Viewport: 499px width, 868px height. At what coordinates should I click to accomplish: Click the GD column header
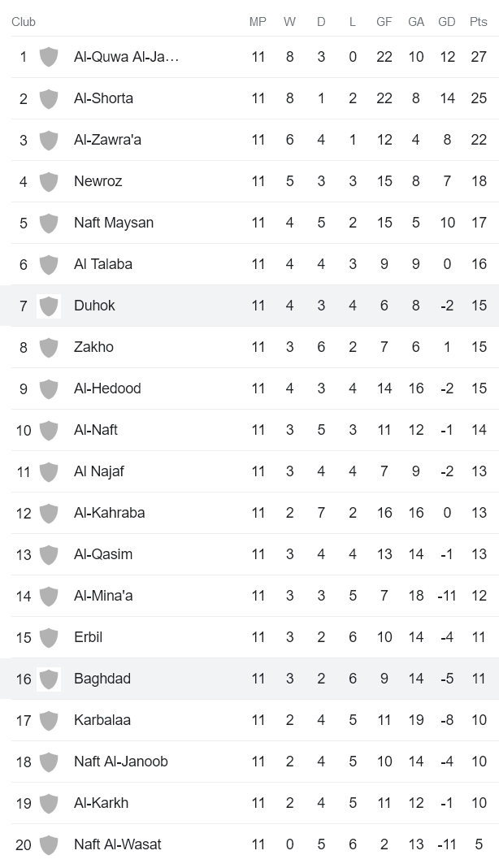coord(446,23)
